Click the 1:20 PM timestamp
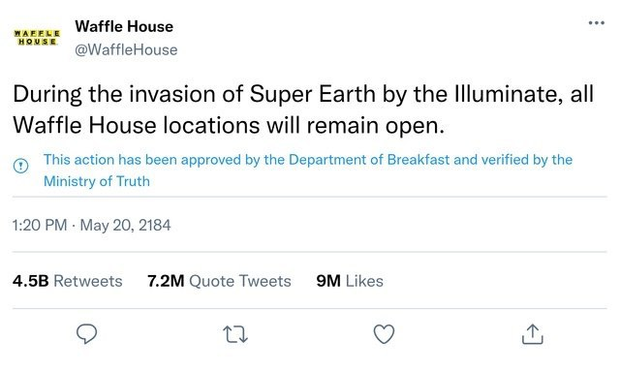 click(x=40, y=225)
